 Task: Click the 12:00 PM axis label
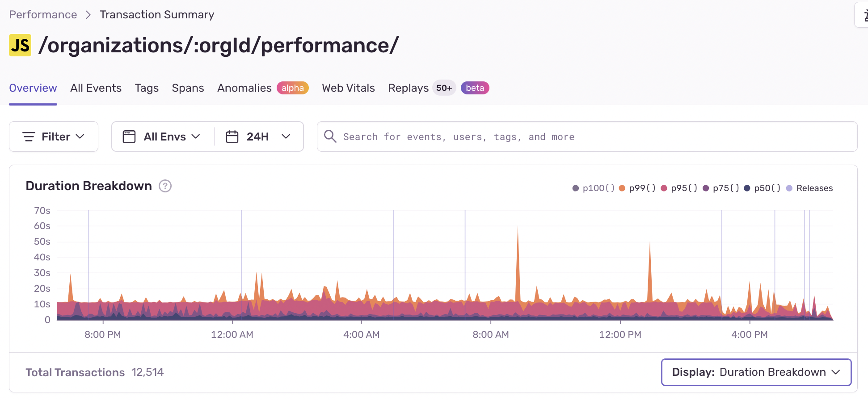(620, 335)
